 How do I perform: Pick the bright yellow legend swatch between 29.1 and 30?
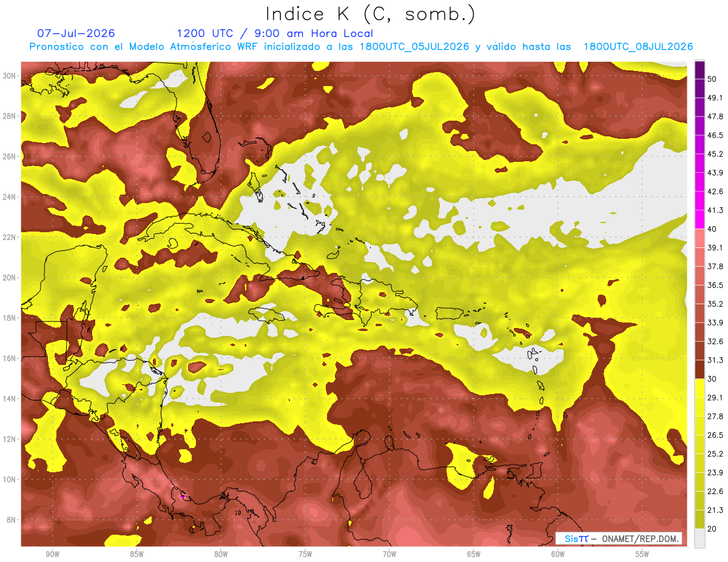pyautogui.click(x=699, y=388)
